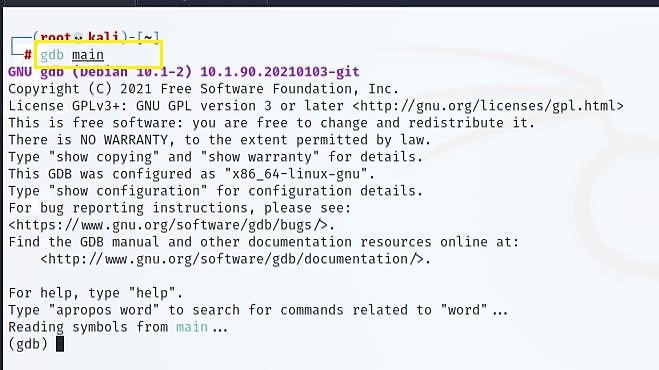This screenshot has height=370, width=659.
Task: Click the quoted 'apropos word' command text
Action: tap(104, 310)
